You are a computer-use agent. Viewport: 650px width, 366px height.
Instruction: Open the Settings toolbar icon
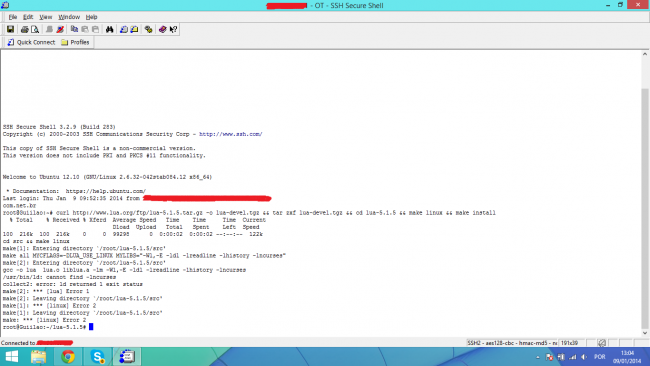click(148, 29)
